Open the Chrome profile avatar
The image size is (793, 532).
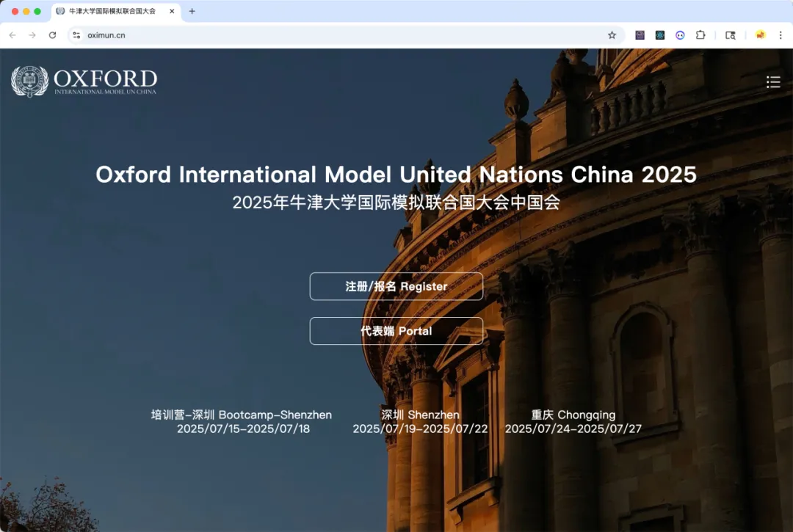[760, 35]
